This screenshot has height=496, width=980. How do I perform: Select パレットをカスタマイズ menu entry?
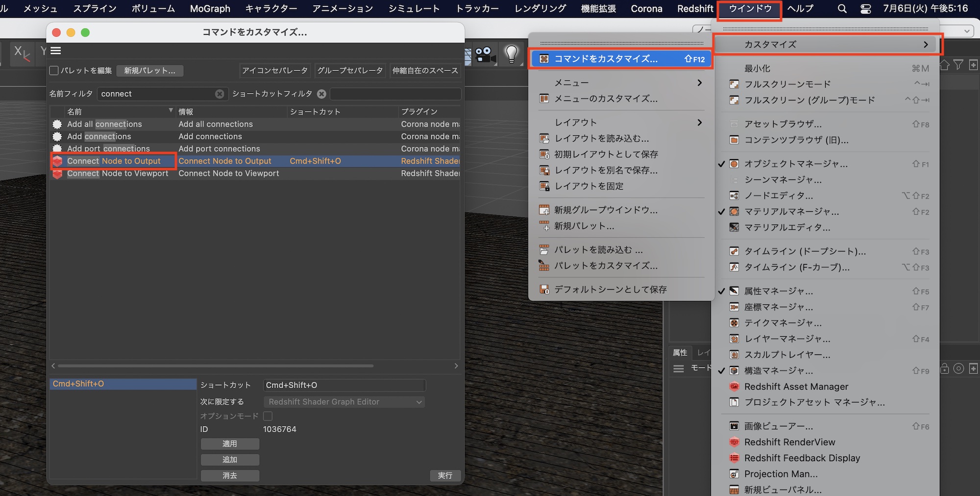click(x=606, y=266)
